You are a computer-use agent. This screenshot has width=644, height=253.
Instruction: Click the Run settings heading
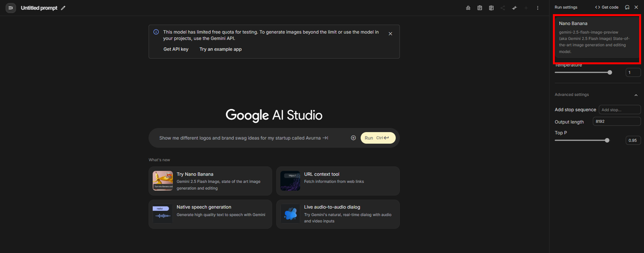pyautogui.click(x=566, y=7)
